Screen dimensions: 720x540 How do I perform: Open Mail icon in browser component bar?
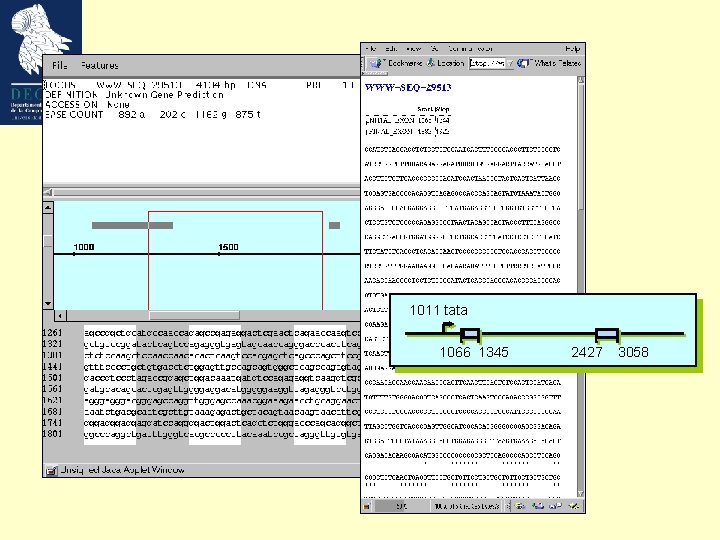538,506
